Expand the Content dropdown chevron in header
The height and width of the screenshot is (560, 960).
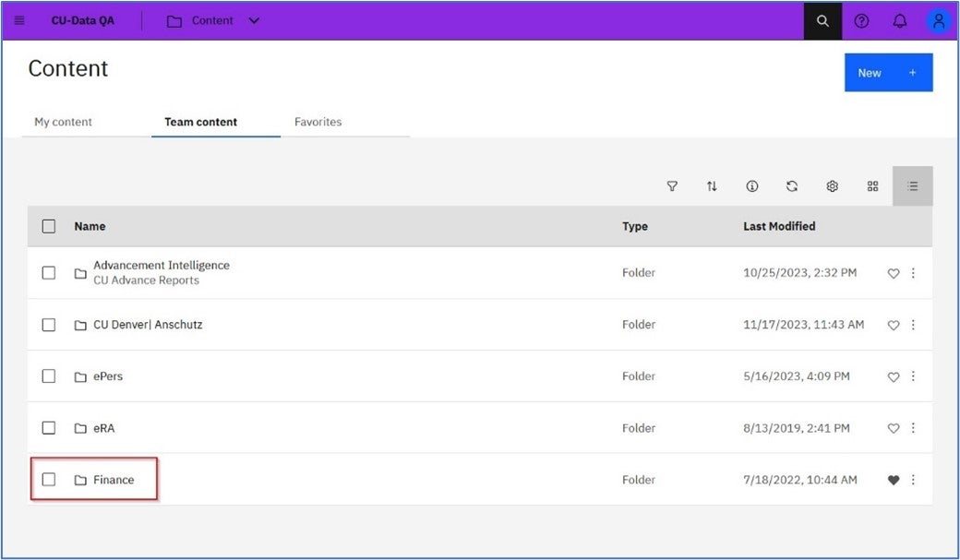pyautogui.click(x=254, y=21)
